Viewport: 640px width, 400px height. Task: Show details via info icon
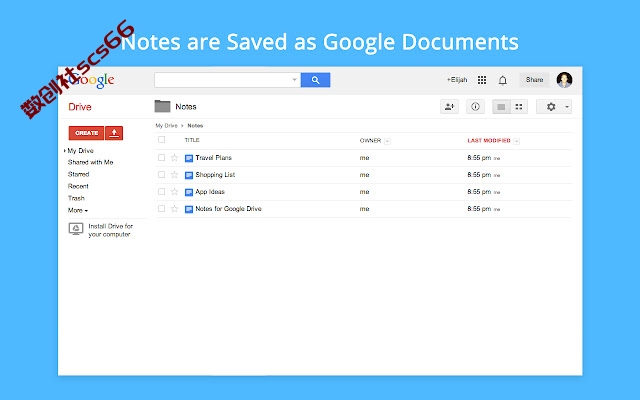pyautogui.click(x=475, y=107)
